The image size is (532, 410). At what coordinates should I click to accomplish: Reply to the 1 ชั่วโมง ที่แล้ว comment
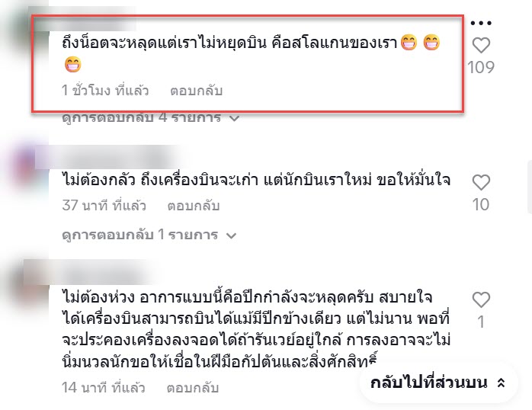click(196, 91)
